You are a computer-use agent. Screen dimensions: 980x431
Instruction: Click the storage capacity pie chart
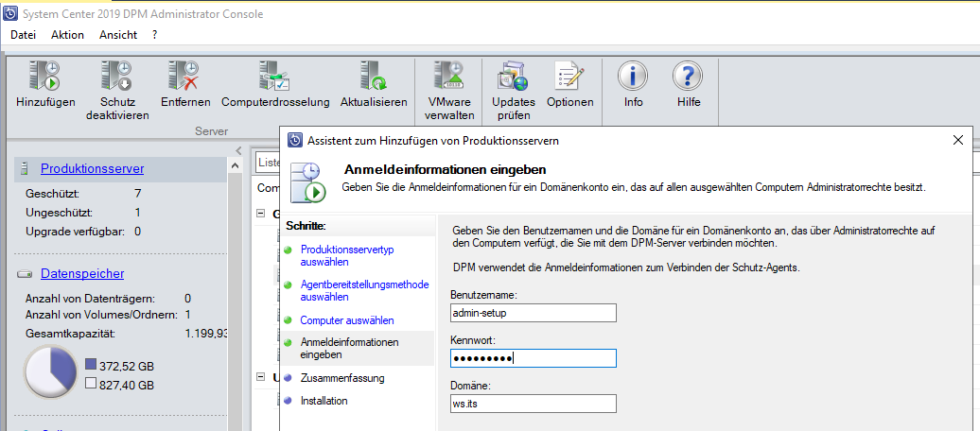50,372
